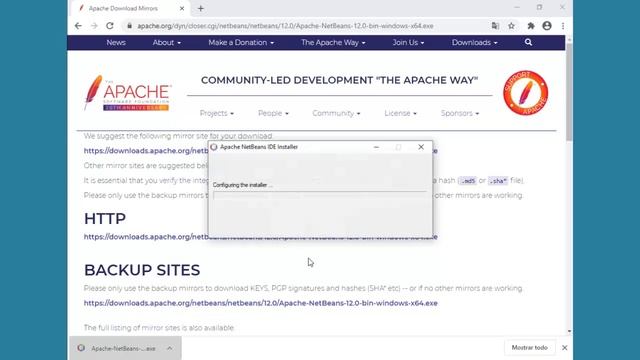Image resolution: width=640 pixels, height=360 pixels.
Task: Close the downloads bar with X
Action: 564,348
